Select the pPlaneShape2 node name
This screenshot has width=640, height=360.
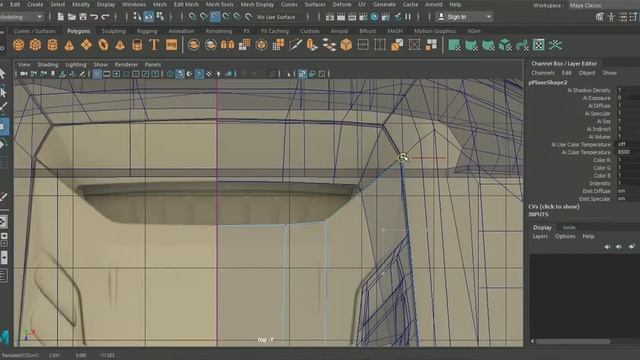(548, 82)
